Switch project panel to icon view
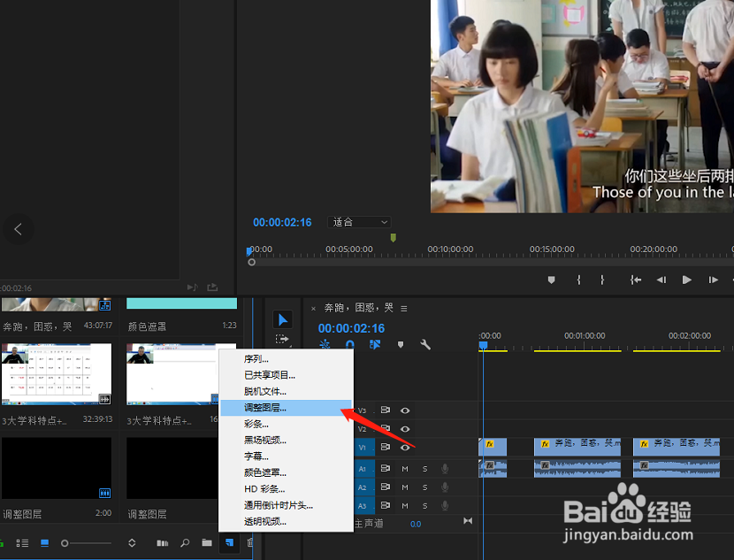The height and width of the screenshot is (560, 734). (x=44, y=543)
